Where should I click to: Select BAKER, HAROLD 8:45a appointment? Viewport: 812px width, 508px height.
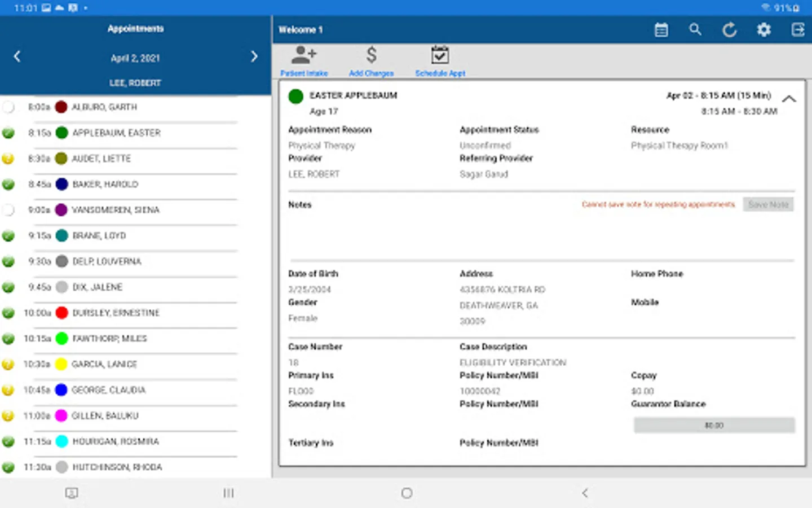[105, 185]
